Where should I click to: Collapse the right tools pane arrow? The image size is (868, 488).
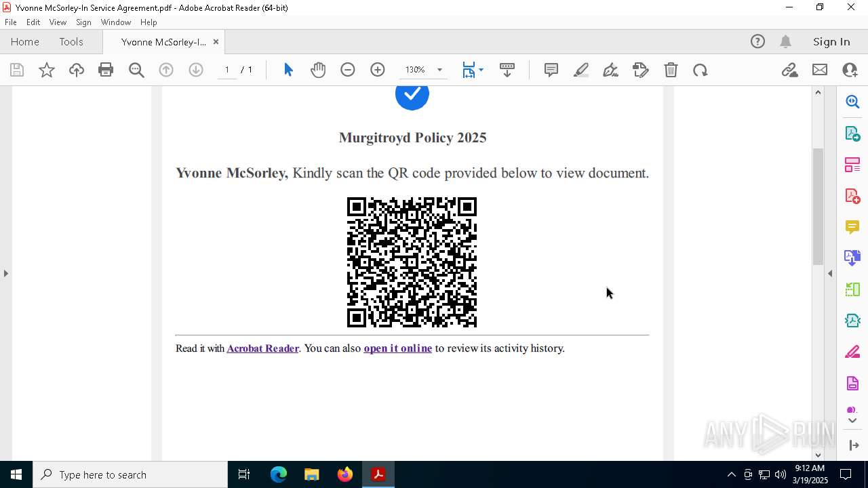point(830,273)
